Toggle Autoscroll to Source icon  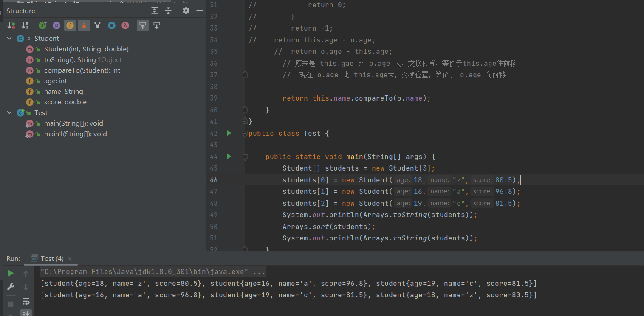click(143, 25)
